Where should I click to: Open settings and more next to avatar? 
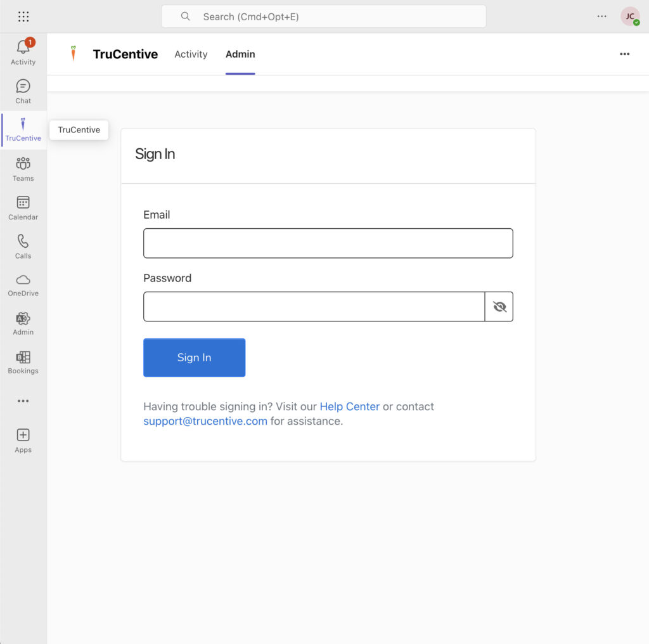coord(601,16)
